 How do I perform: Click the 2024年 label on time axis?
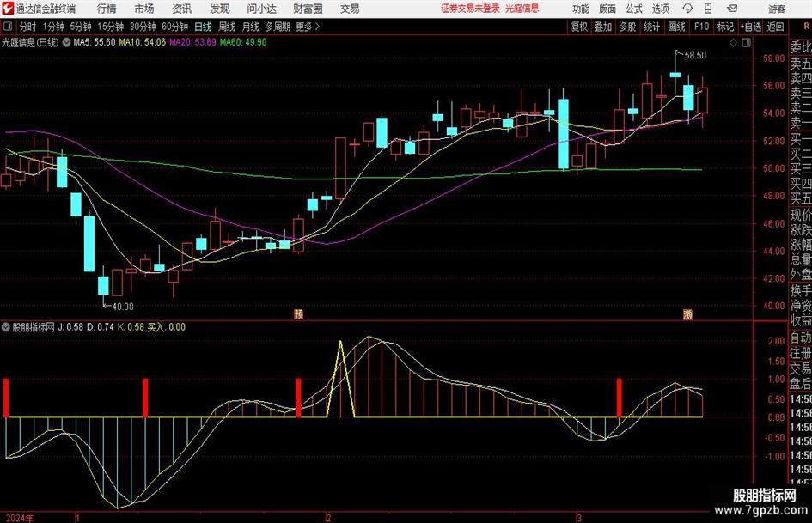(20, 518)
